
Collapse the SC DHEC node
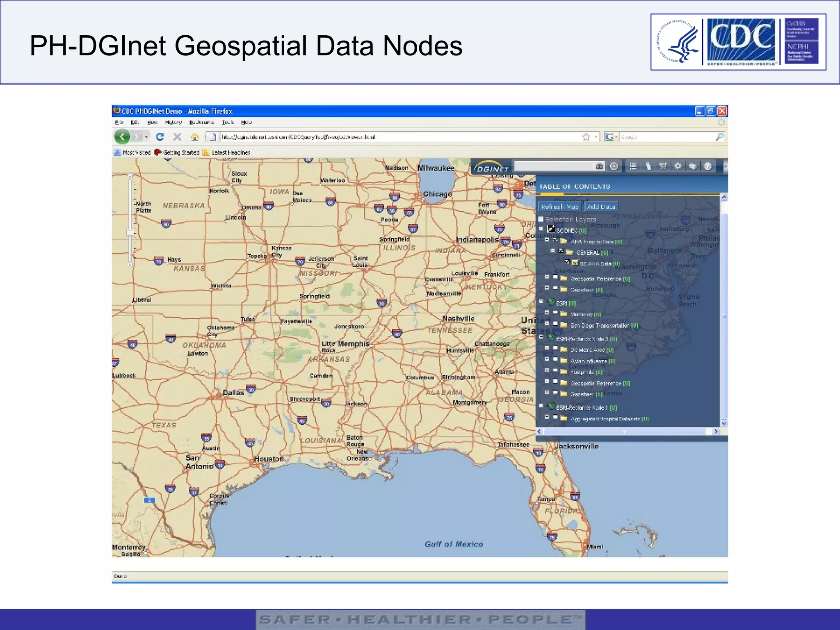click(x=541, y=229)
